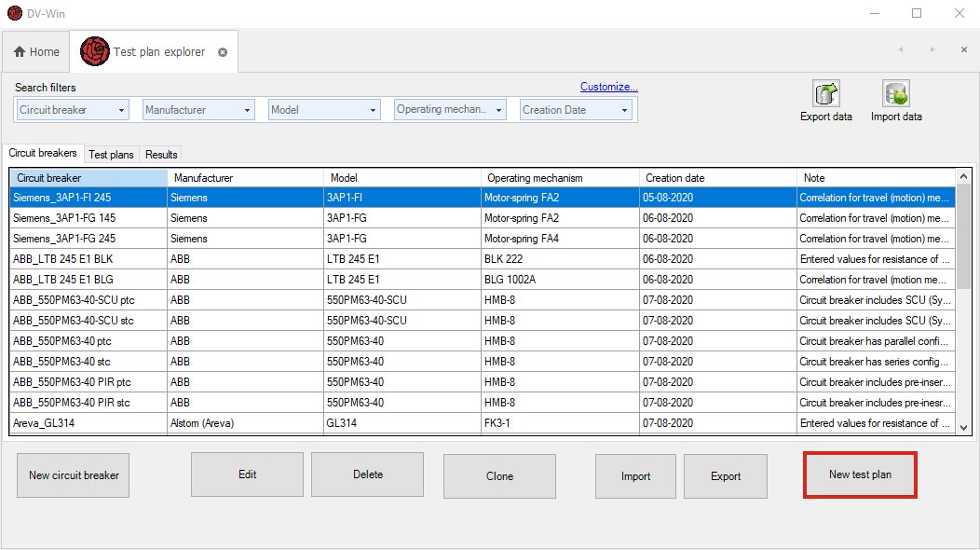Image resolution: width=980 pixels, height=550 pixels.
Task: Switch to the Test plans tab
Action: (111, 155)
